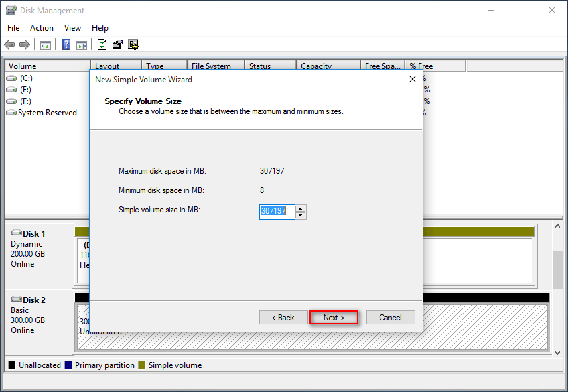The width and height of the screenshot is (568, 392).
Task: Close the New Simple Volume Wizard dialog
Action: coord(413,79)
